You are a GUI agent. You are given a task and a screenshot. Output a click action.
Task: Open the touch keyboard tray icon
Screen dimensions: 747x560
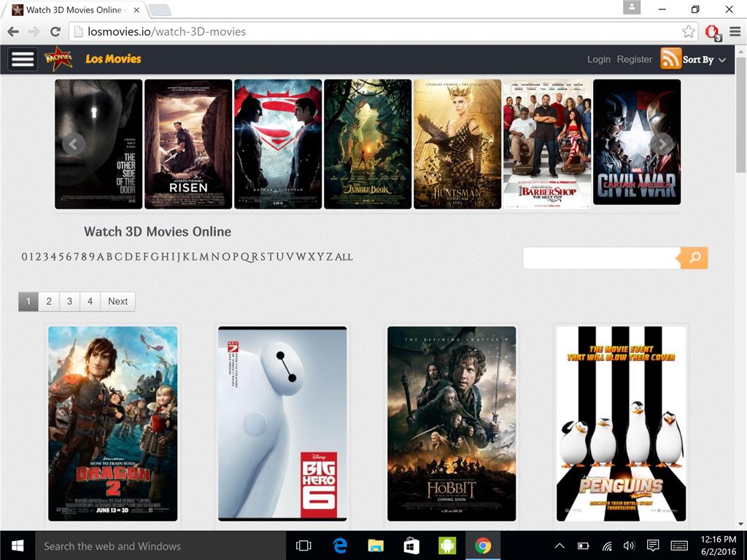pos(679,545)
